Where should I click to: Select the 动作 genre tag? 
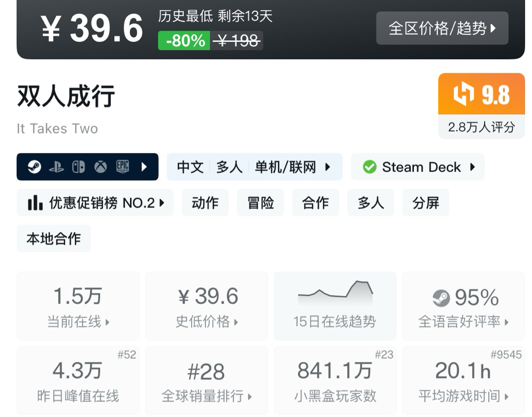205,203
